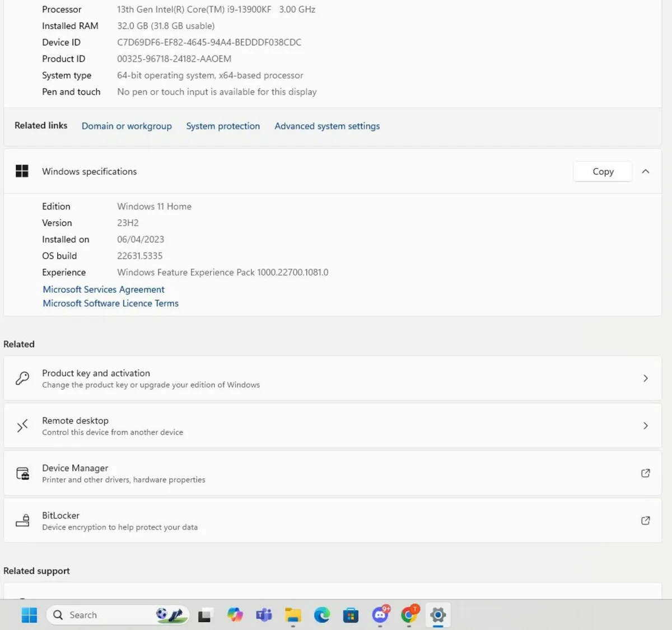
Task: Open System protection link
Action: pyautogui.click(x=223, y=126)
